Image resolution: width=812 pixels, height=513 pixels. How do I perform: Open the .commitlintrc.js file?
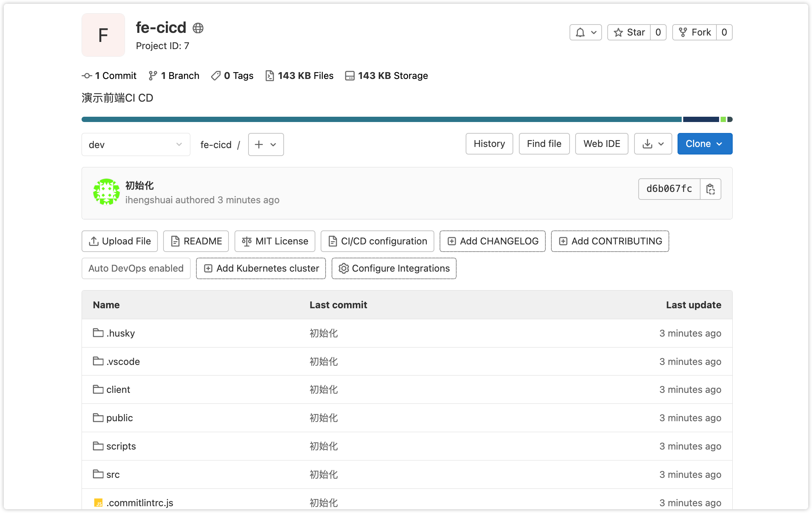coord(140,503)
